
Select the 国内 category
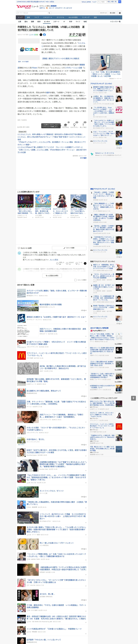tap(26, 21)
